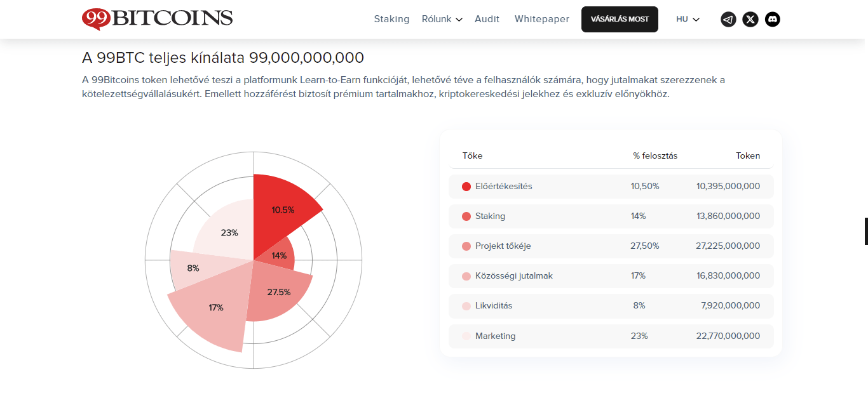Navigate to the Audit page

487,19
